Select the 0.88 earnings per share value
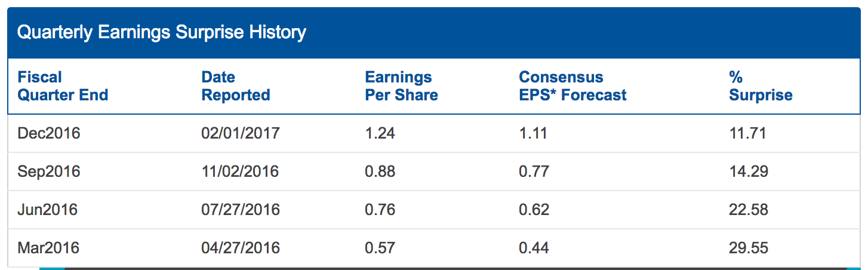Viewport: 868px width, 270px height. pyautogui.click(x=380, y=171)
